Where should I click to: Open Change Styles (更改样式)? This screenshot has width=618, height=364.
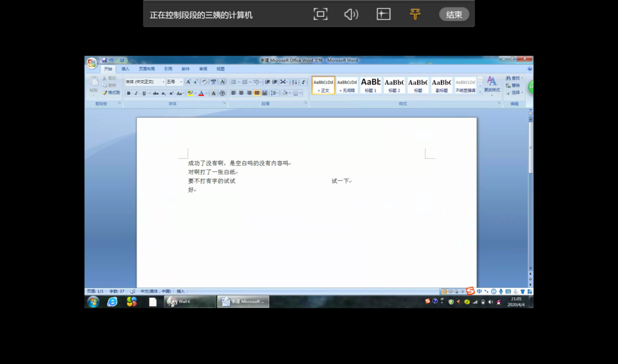[491, 85]
